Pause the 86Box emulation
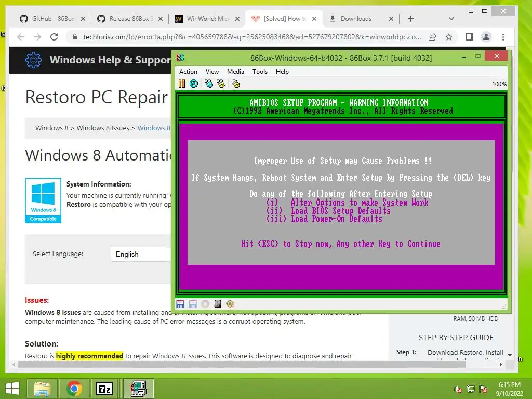The image size is (532, 399). coord(182,84)
